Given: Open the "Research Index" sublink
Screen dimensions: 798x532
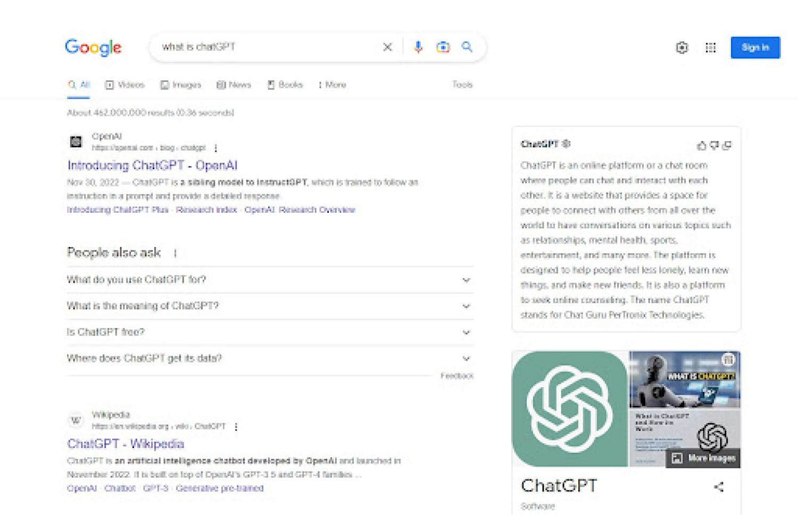Looking at the screenshot, I should 206,210.
